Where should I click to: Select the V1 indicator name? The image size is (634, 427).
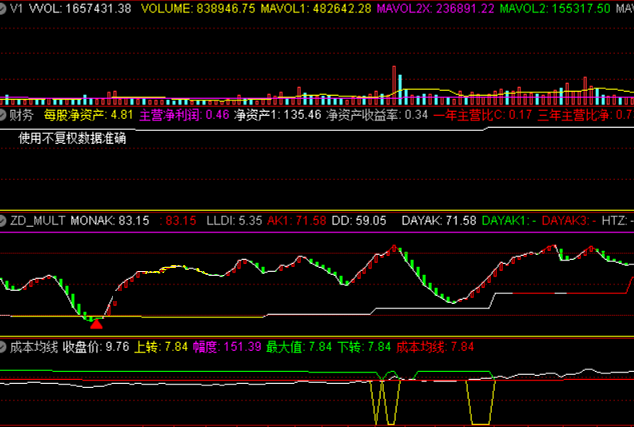point(17,8)
